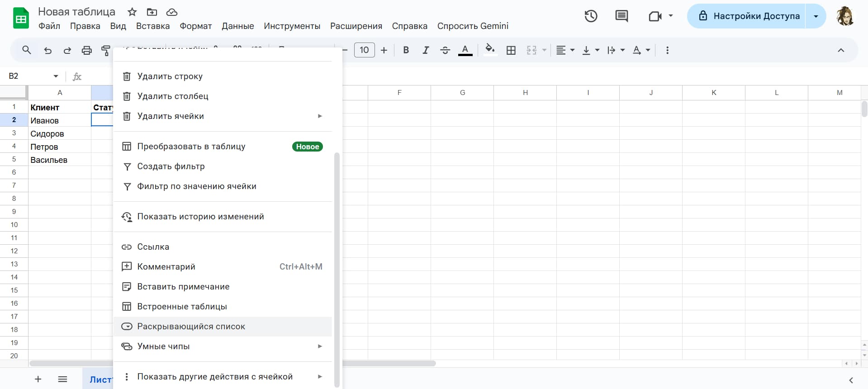Screen dimensions: 868x389
Task: Open the comments panel icon
Action: click(x=621, y=16)
